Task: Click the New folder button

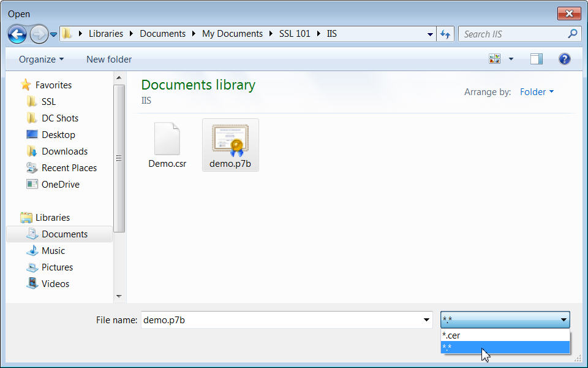Action: pyautogui.click(x=109, y=59)
